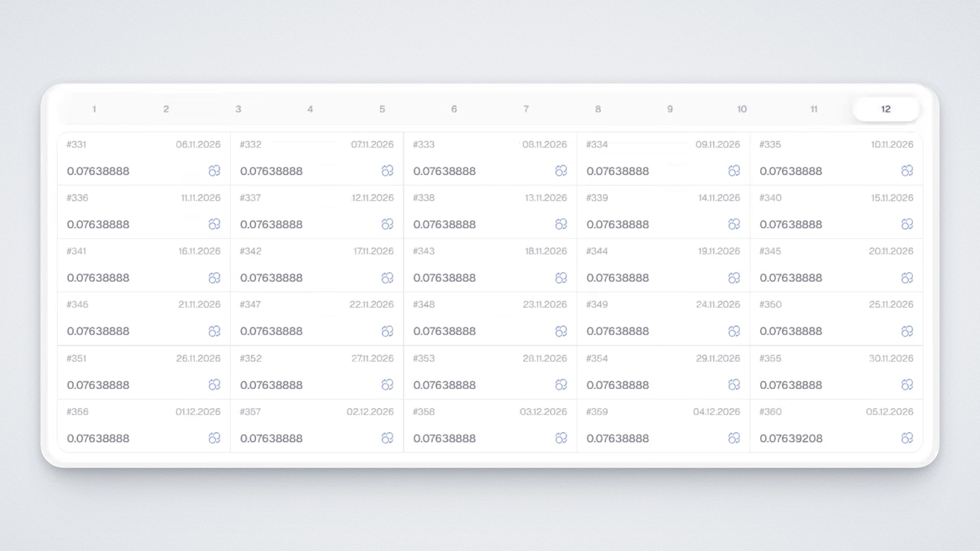Image resolution: width=980 pixels, height=551 pixels.
Task: Click the token icon in entry #347
Action: click(x=387, y=331)
